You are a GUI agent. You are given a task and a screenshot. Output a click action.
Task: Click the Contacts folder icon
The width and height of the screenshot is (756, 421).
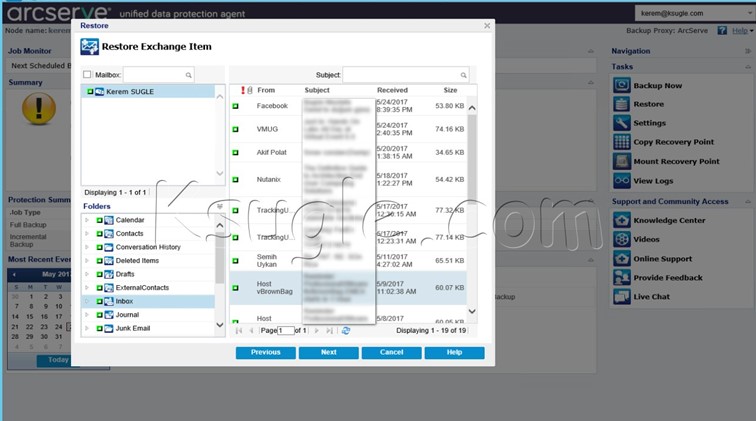coord(109,233)
